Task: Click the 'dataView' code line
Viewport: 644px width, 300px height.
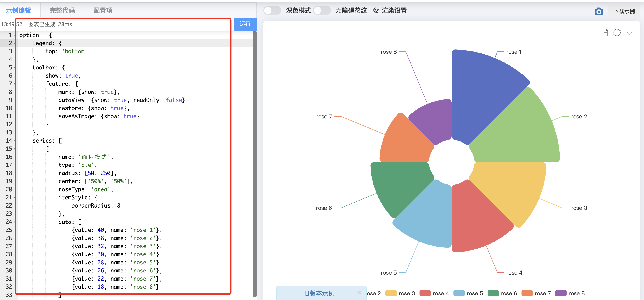Action: click(123, 100)
